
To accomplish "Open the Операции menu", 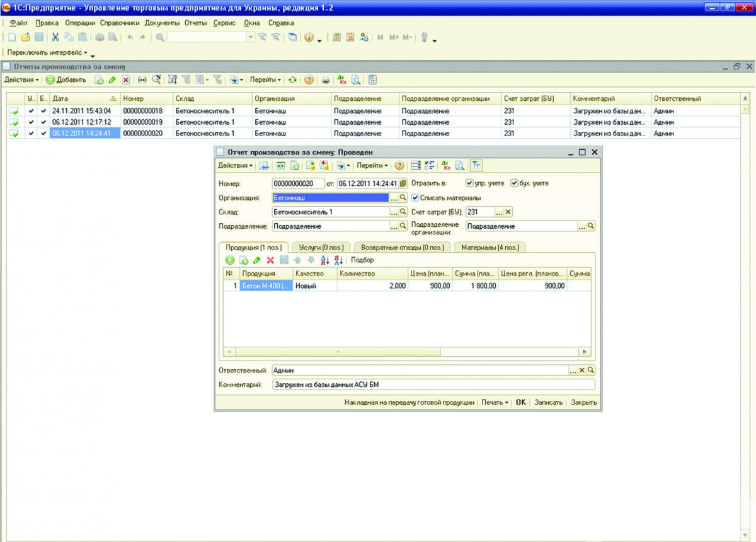I will tap(80, 23).
